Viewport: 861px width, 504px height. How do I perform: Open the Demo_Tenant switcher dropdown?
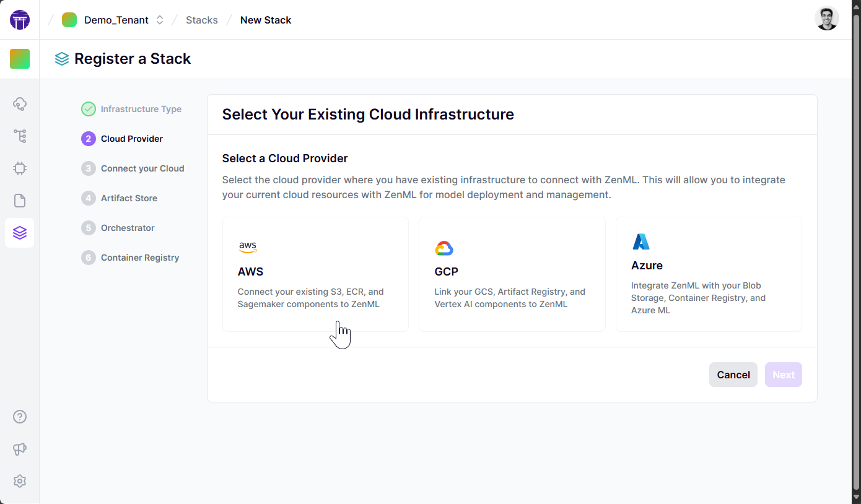click(x=159, y=19)
